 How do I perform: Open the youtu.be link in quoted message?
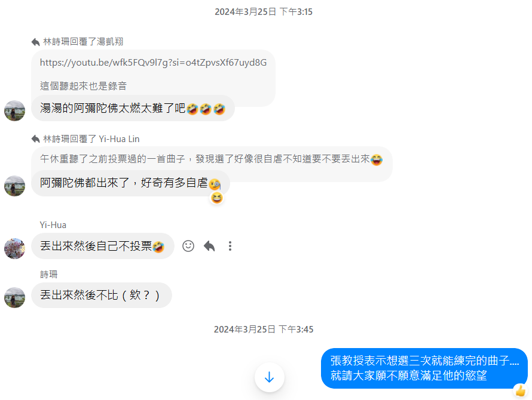coord(154,62)
